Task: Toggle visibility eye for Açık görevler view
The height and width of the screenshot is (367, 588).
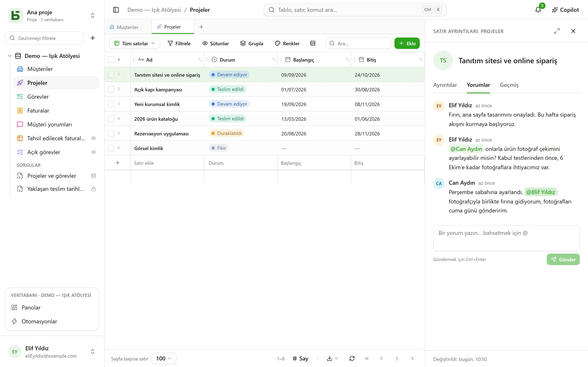Action: [x=93, y=152]
